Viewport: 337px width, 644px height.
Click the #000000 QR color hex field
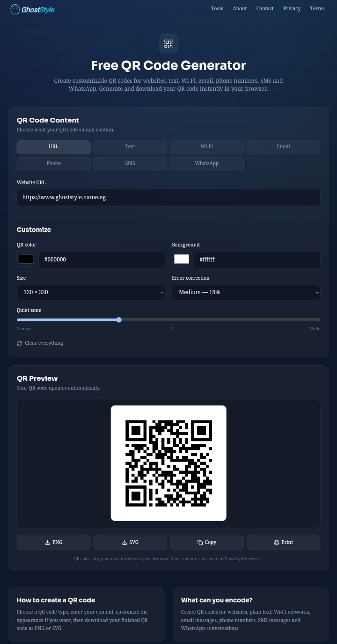click(x=102, y=260)
